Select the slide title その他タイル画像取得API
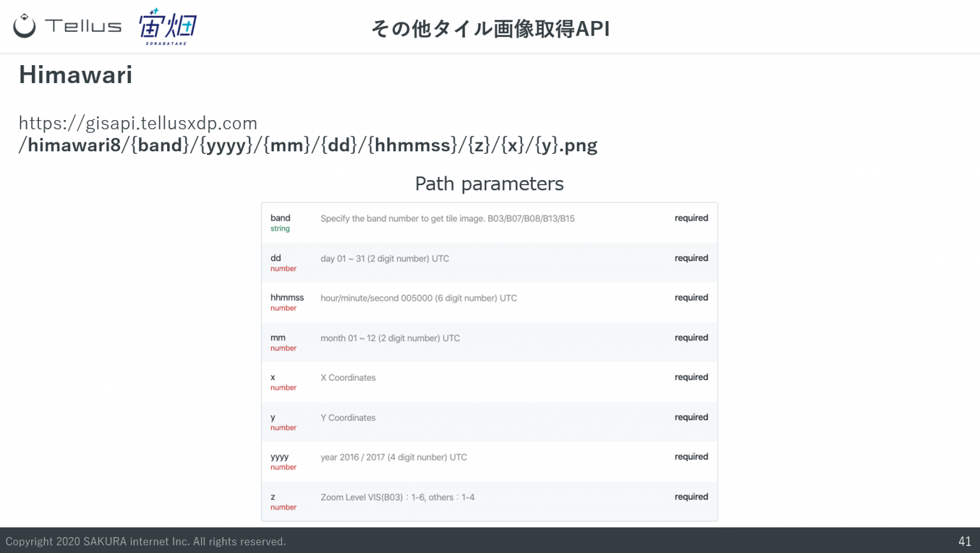The height and width of the screenshot is (553, 980). [x=490, y=29]
